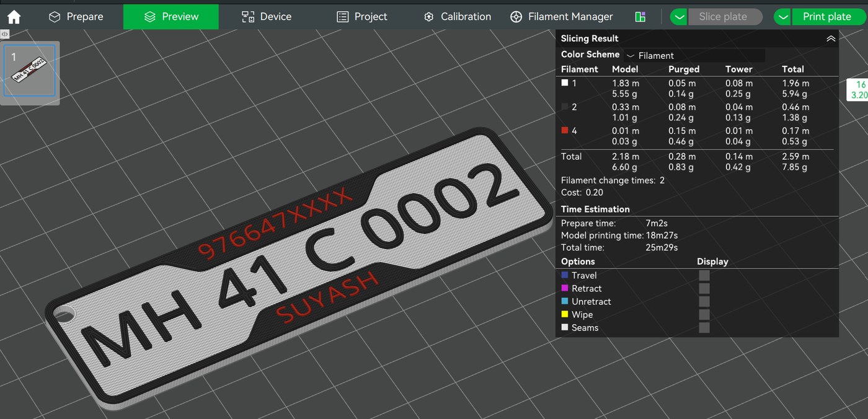This screenshot has width=868, height=419.
Task: Click the Device tab icon
Action: 248,17
